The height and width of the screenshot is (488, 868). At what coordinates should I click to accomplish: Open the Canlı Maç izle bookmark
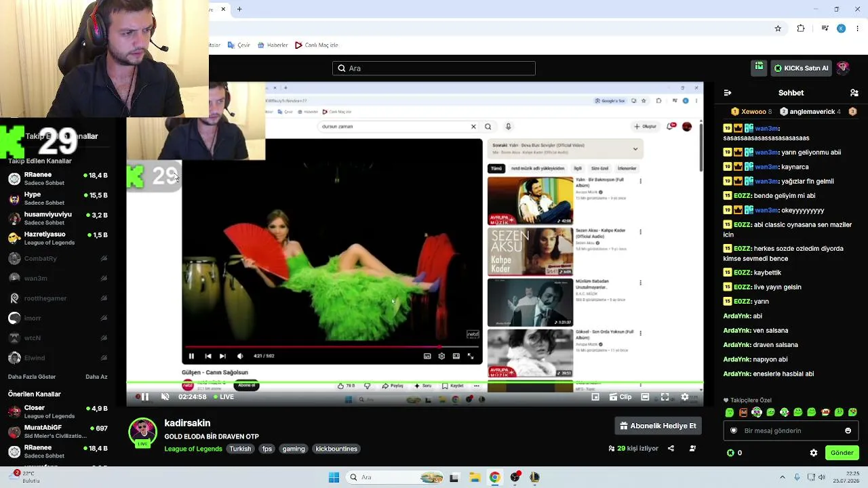(316, 45)
